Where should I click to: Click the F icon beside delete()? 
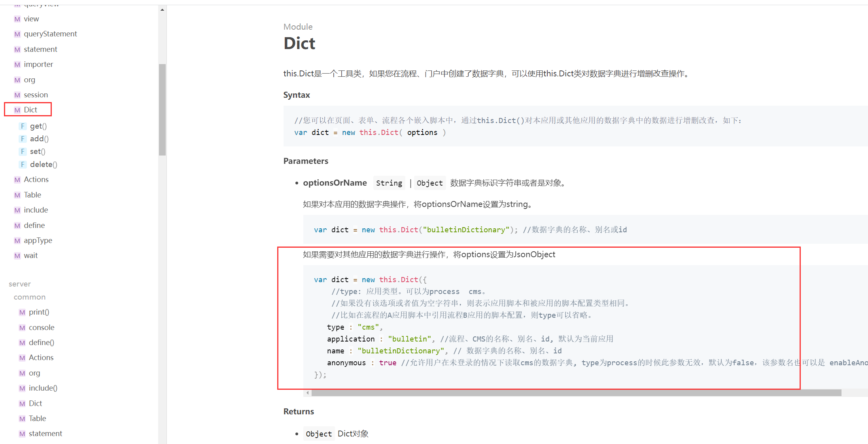[23, 165]
